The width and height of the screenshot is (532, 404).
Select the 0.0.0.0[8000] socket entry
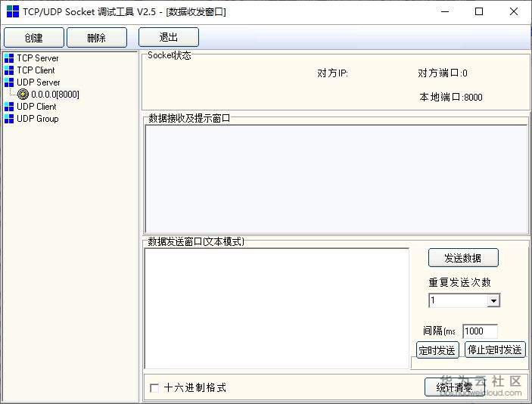55,95
